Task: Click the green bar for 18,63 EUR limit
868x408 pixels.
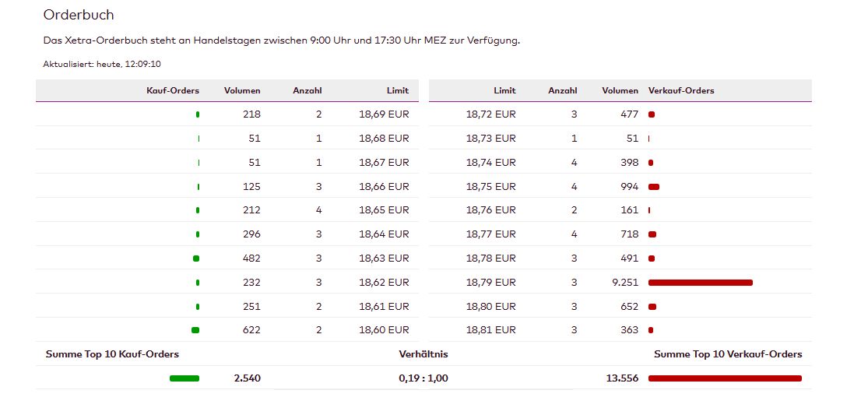Action: click(x=195, y=259)
